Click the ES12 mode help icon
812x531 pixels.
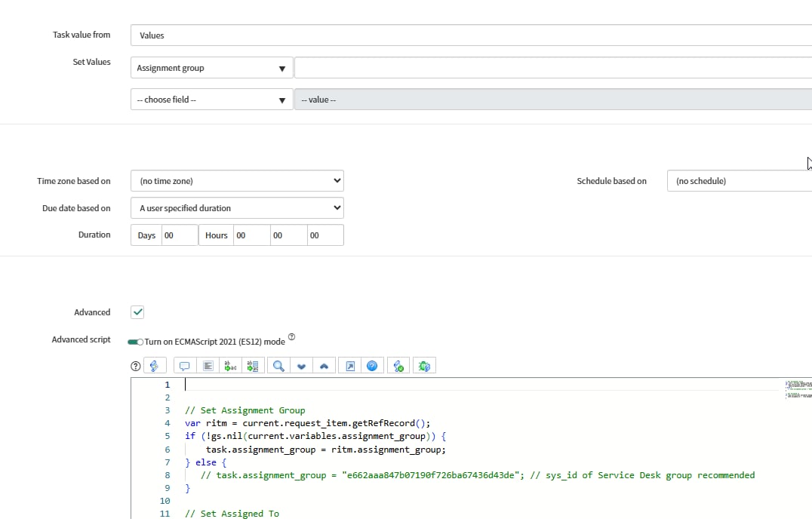(x=292, y=337)
